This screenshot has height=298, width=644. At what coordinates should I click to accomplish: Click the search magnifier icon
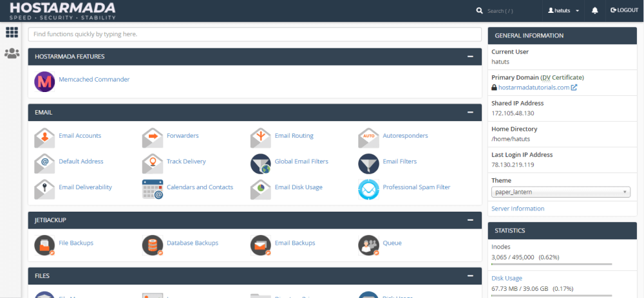479,11
